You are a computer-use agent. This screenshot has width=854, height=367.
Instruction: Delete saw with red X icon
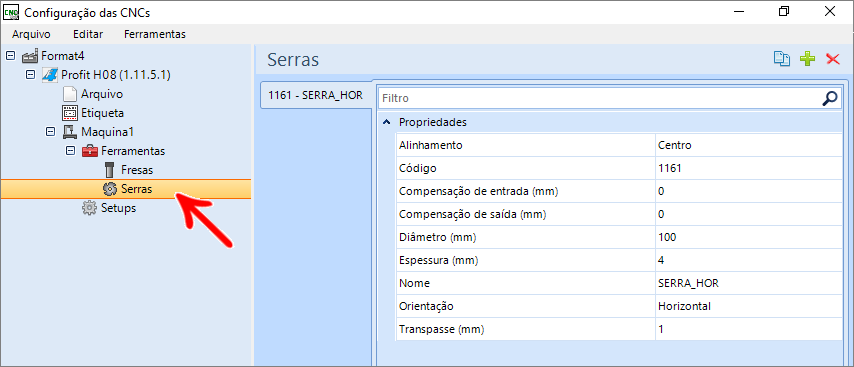(833, 59)
